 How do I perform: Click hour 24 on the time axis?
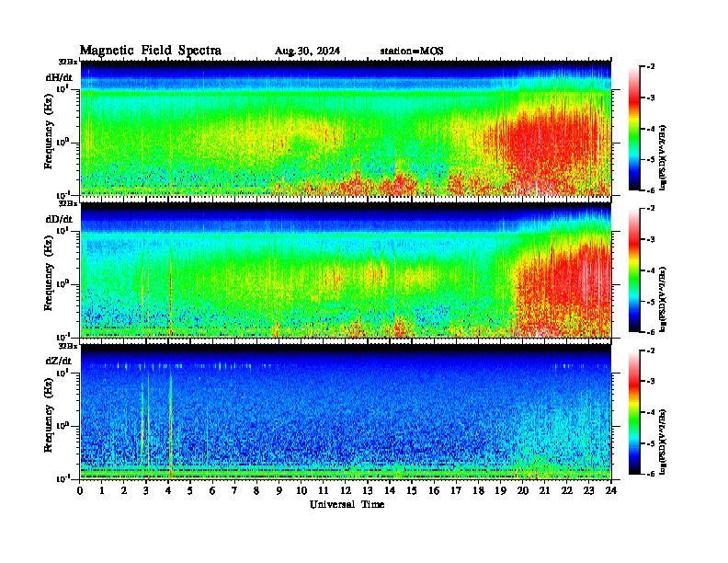pyautogui.click(x=611, y=490)
